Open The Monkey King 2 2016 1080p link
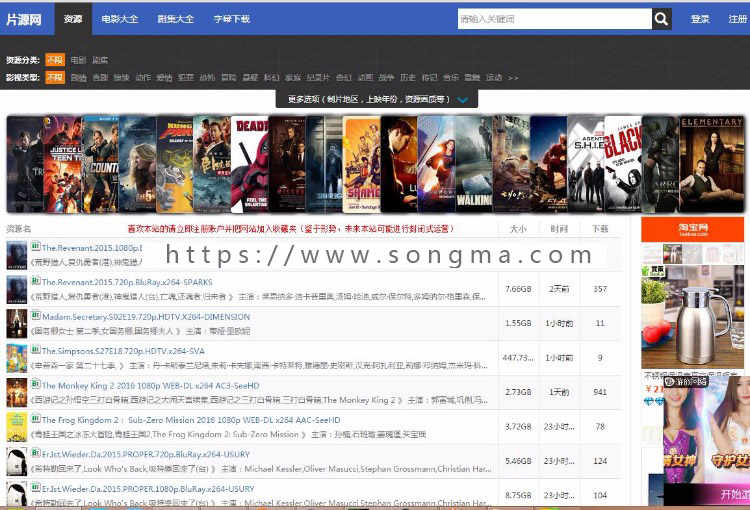Screen dimensions: 750x510 151,386
